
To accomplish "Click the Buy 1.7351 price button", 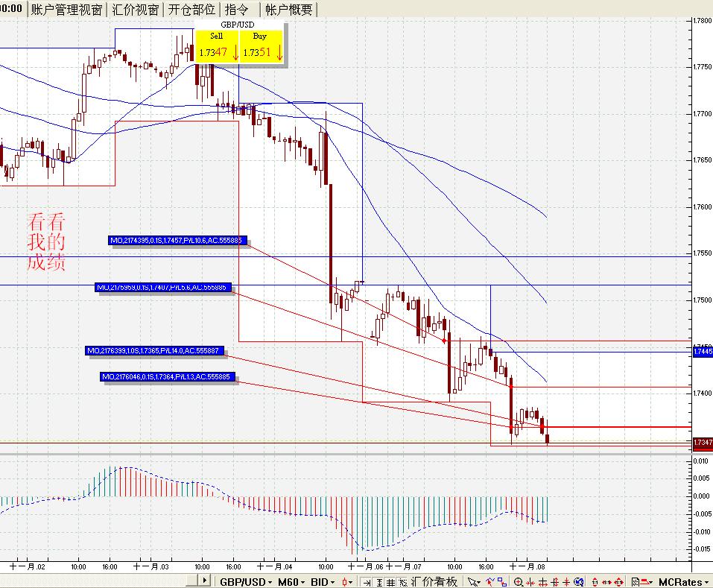I will 261,47.
